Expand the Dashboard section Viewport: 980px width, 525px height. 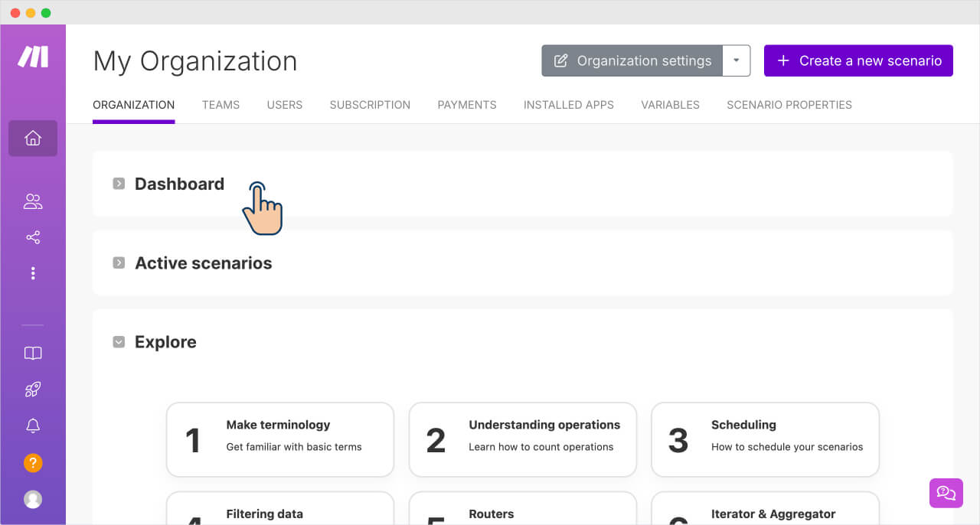pyautogui.click(x=119, y=183)
